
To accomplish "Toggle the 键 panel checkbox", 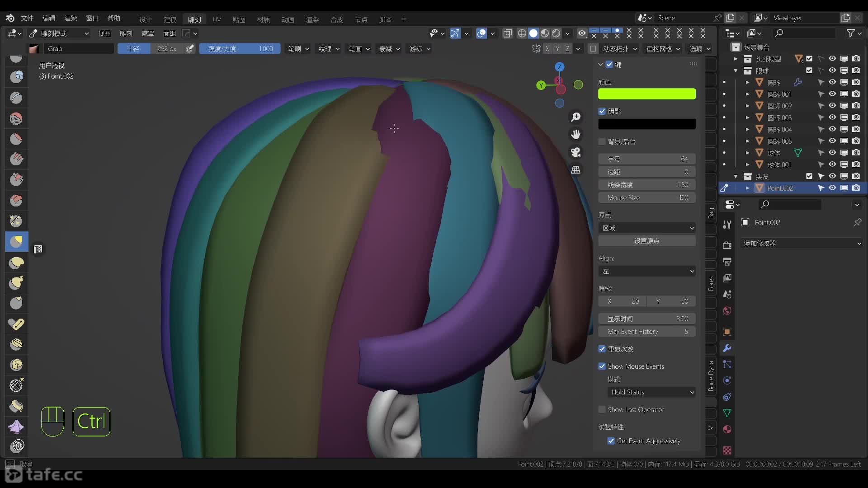I will point(609,65).
